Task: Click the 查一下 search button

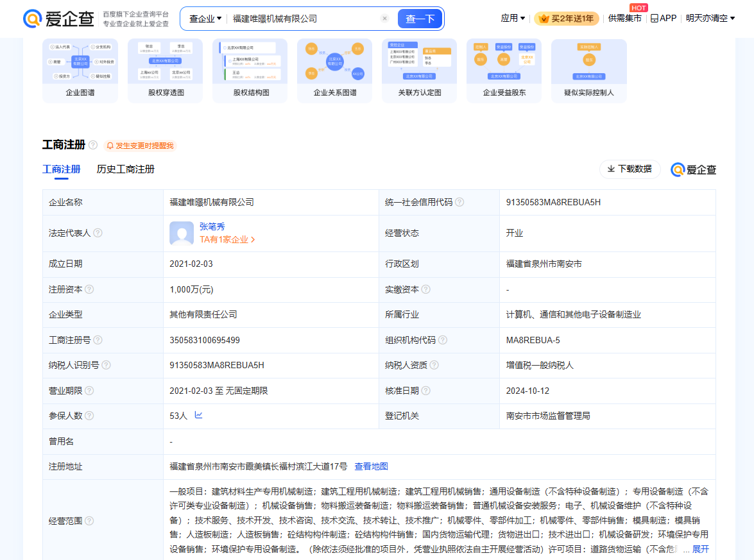Action: [420, 19]
